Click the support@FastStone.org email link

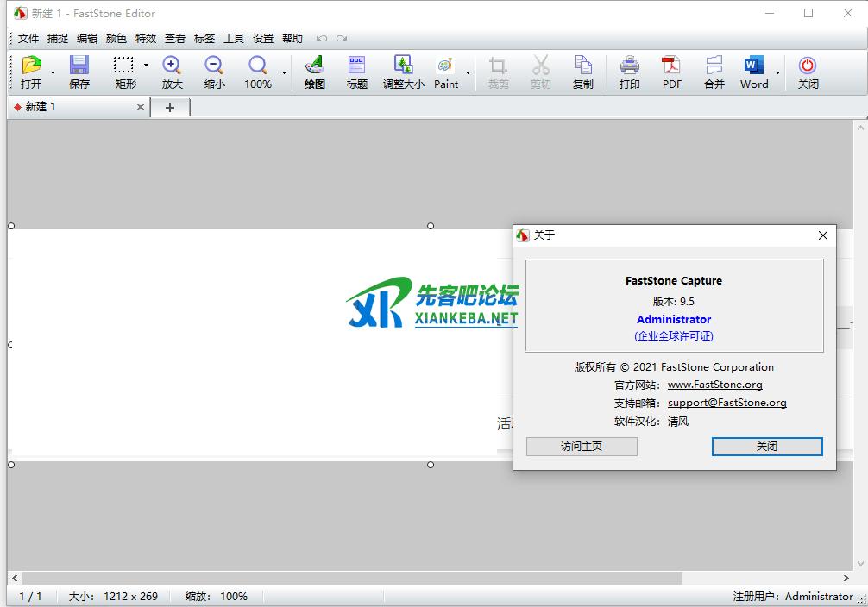point(726,403)
